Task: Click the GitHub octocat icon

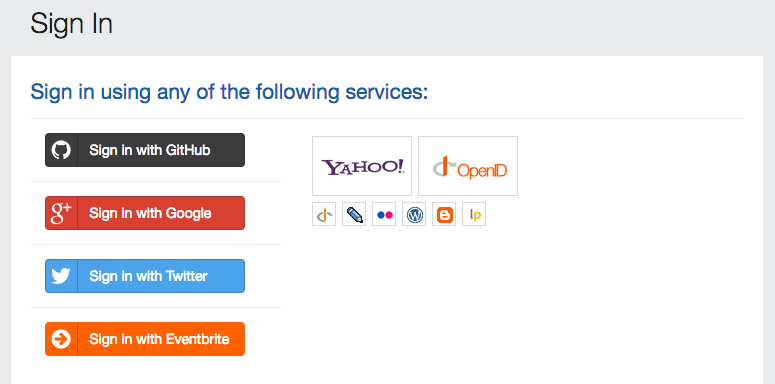Action: pos(61,150)
